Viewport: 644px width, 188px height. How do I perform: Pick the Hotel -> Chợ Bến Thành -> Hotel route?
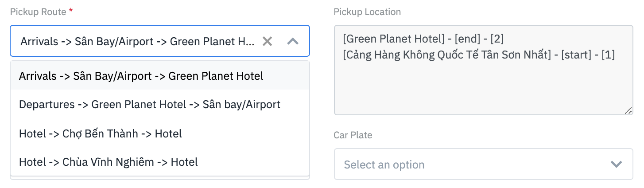tap(100, 133)
